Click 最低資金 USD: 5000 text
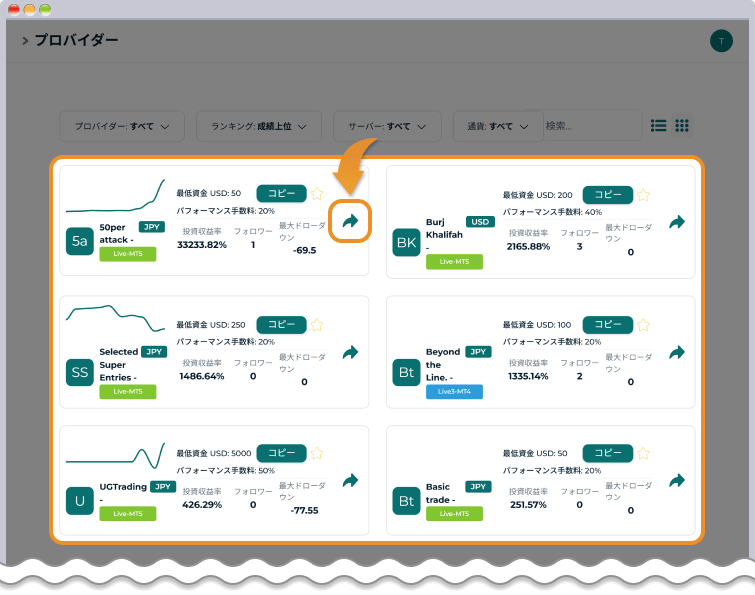The height and width of the screenshot is (595, 755). pos(214,453)
